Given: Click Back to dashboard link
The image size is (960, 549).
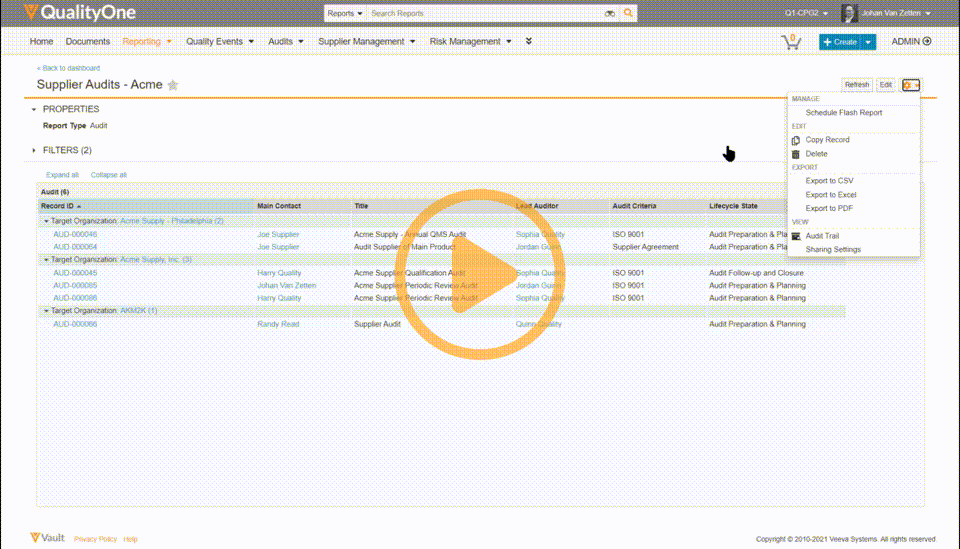Looking at the screenshot, I should pyautogui.click(x=68, y=68).
